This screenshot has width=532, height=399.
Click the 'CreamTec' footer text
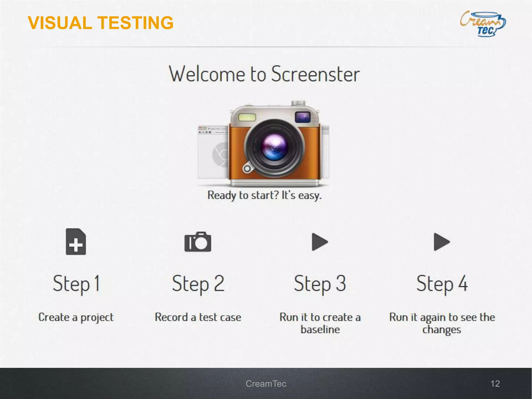266,384
